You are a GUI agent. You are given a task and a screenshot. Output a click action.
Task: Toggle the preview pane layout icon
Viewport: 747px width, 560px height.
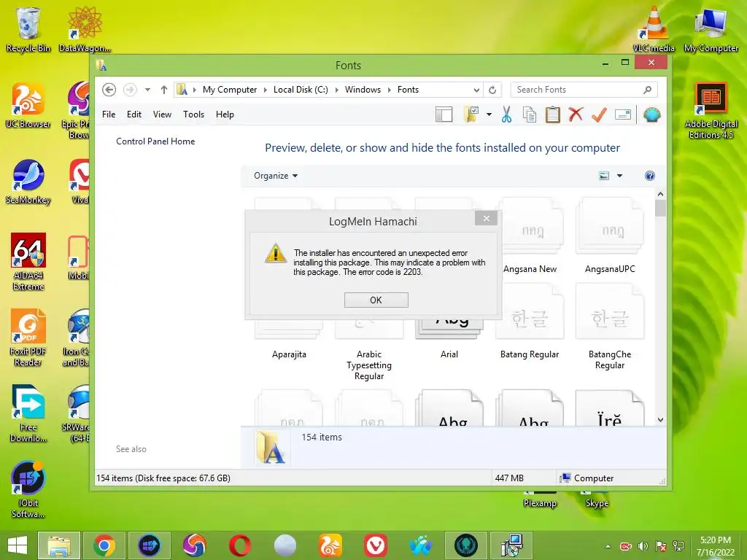pyautogui.click(x=444, y=114)
